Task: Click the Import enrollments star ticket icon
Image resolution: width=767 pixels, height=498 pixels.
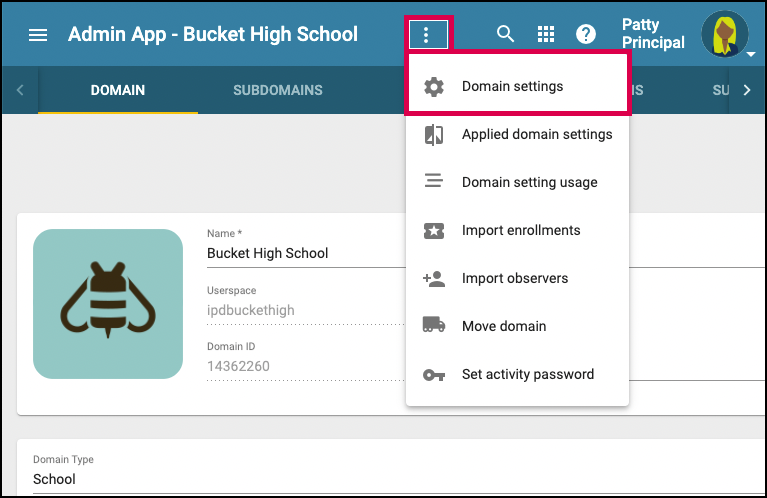Action: coord(433,230)
